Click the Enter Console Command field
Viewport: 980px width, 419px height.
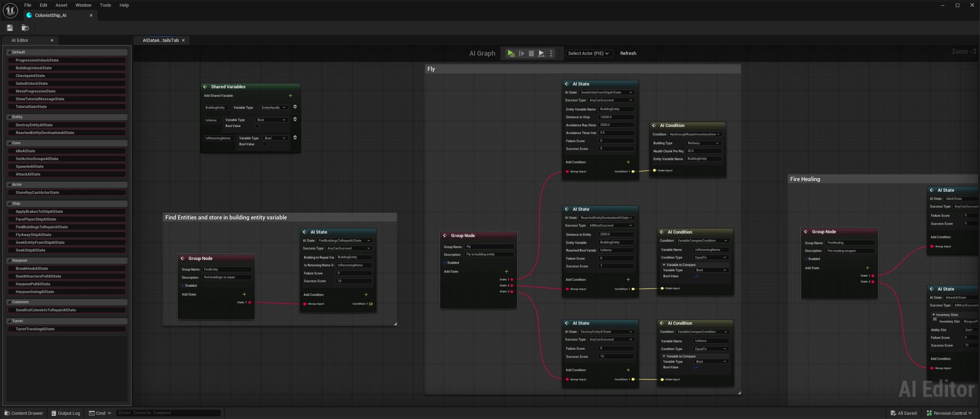(168, 412)
